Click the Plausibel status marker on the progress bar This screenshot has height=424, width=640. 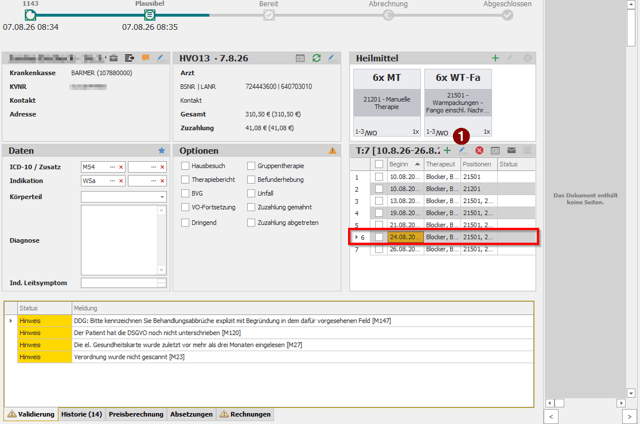[149, 15]
